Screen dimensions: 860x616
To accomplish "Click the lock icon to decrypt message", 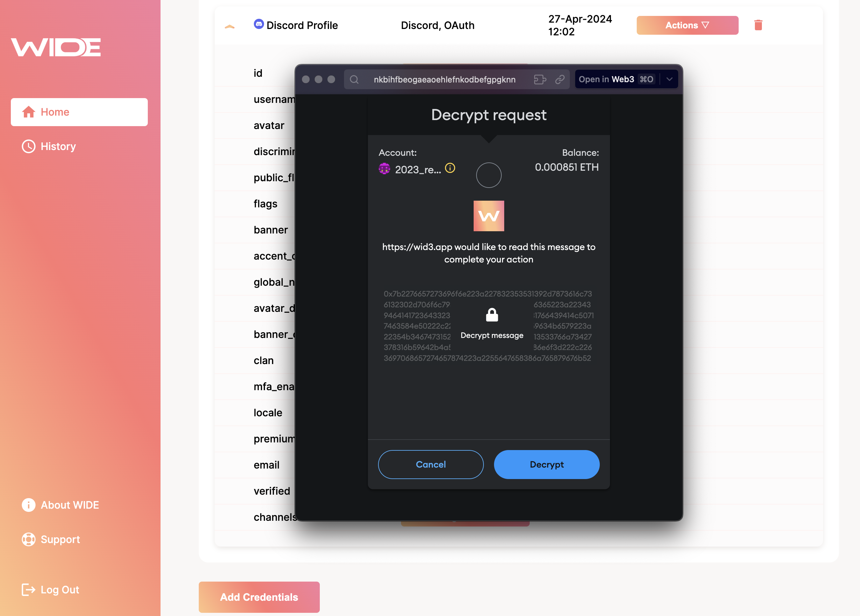I will point(492,315).
